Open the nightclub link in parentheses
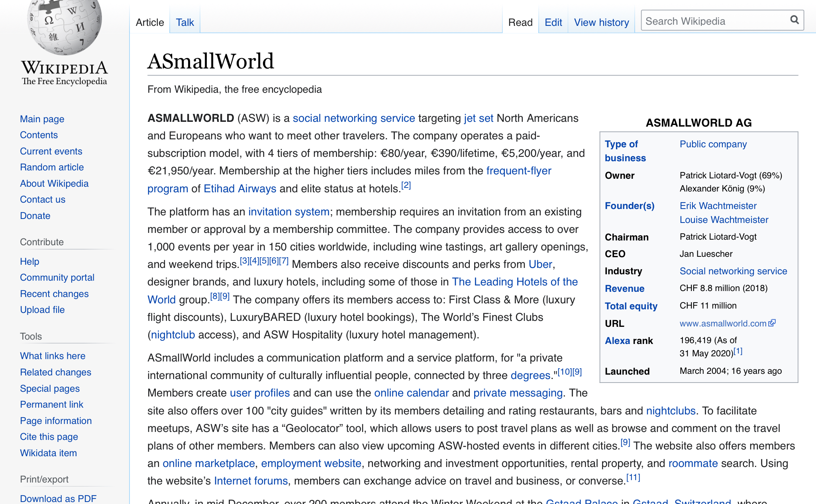Image resolution: width=816 pixels, height=504 pixels. (173, 335)
